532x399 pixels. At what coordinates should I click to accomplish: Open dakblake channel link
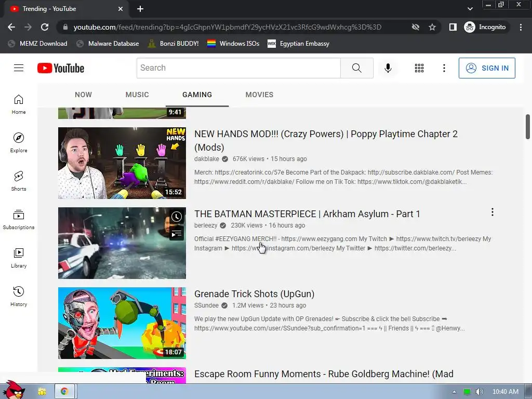207,159
